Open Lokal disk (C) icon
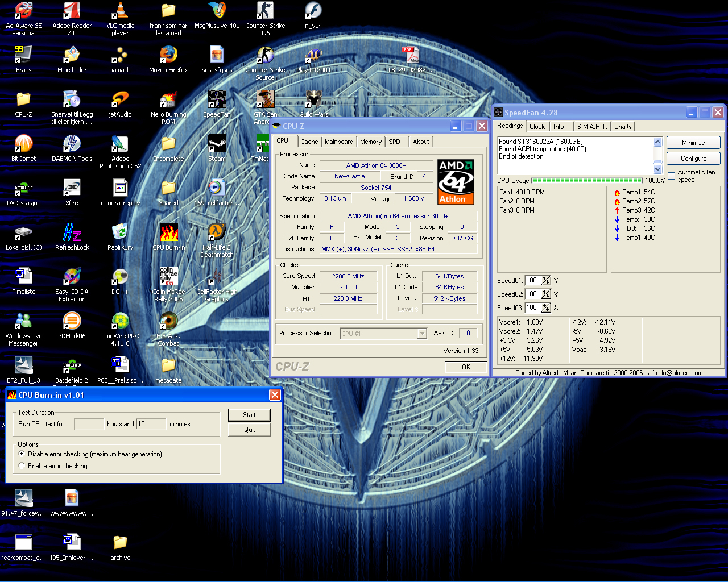 tap(23, 237)
